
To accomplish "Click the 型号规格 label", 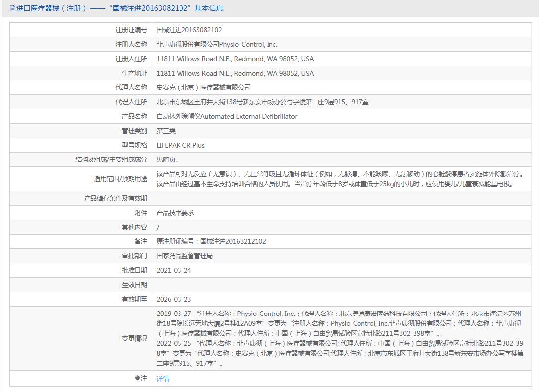I will tap(134, 146).
